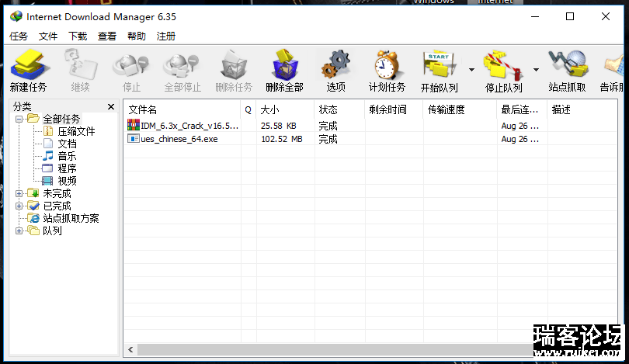The width and height of the screenshot is (629, 364).
Task: Sort by 传输速度 column header
Action: pos(460,110)
